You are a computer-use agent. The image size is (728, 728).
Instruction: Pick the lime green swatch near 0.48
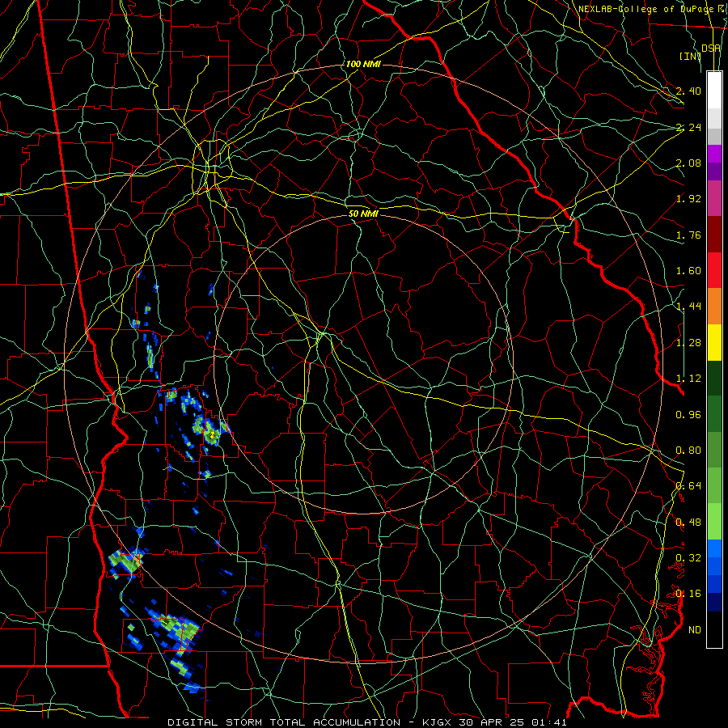point(714,522)
